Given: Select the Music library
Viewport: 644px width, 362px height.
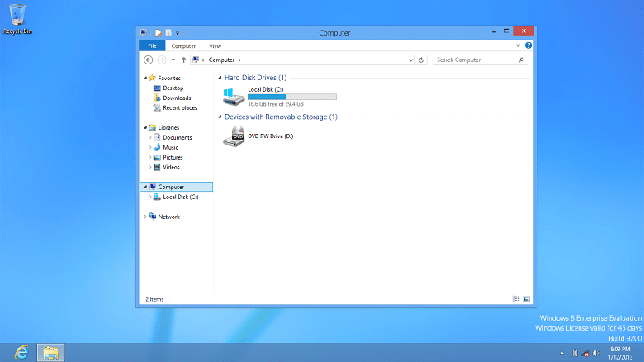Looking at the screenshot, I should [170, 147].
